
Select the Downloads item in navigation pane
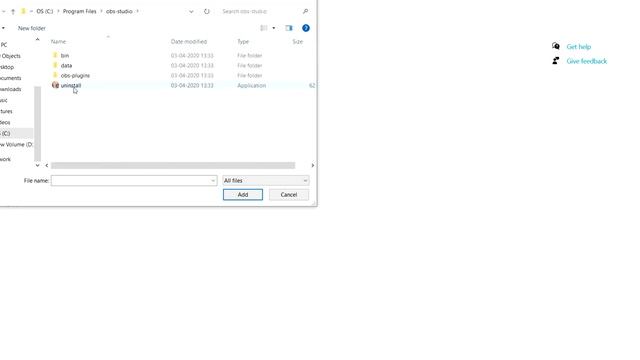click(x=11, y=89)
